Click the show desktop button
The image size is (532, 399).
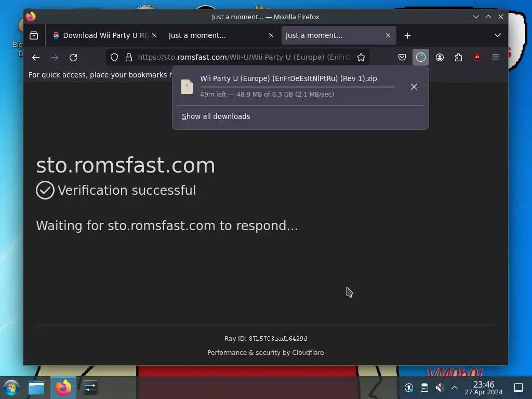point(518,388)
